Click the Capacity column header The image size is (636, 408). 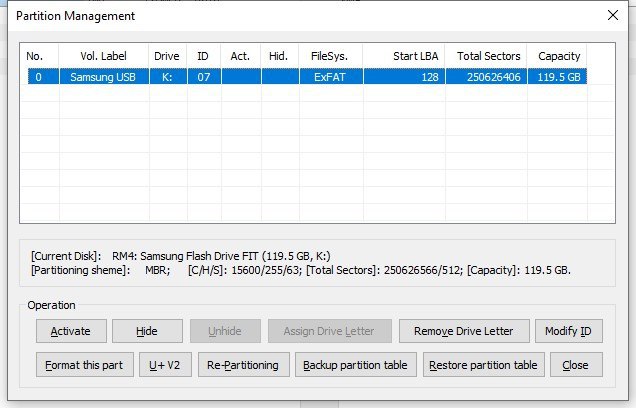[557, 56]
